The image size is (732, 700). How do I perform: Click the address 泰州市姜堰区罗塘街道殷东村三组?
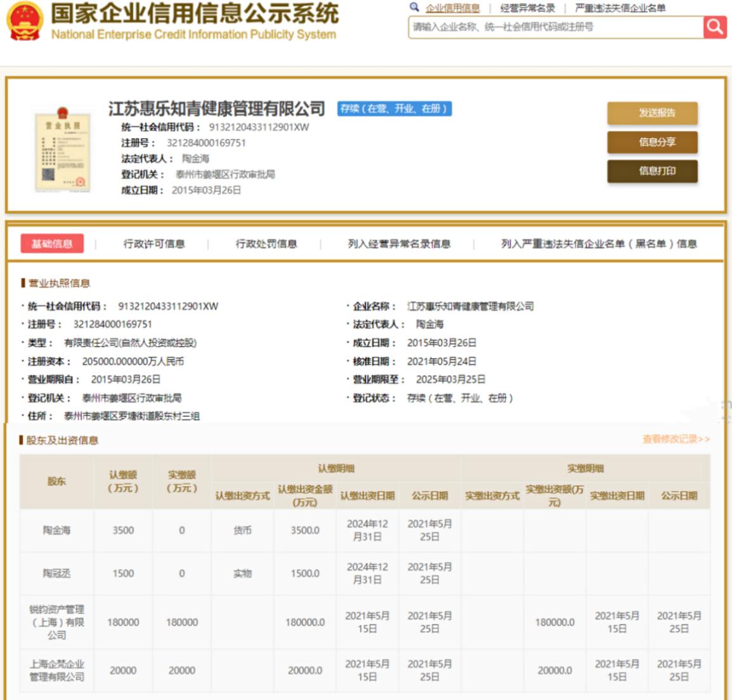click(x=132, y=416)
